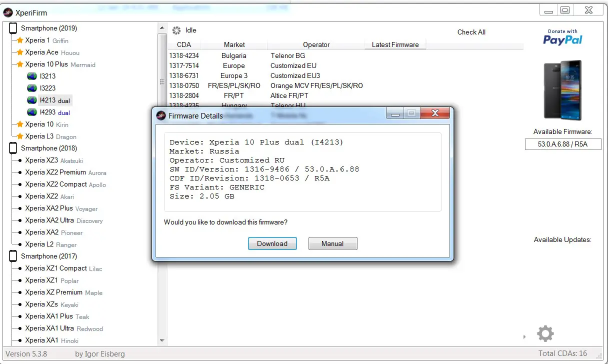This screenshot has width=608, height=364.
Task: Click the Orange MCV FR/ES/PL/SK/RO operator cell
Action: pyautogui.click(x=316, y=85)
